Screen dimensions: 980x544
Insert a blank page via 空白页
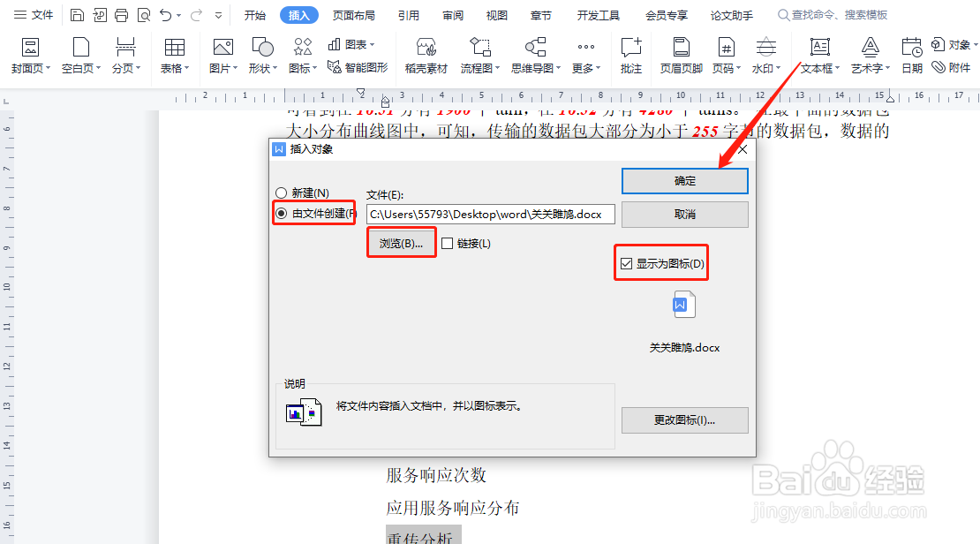[x=81, y=55]
